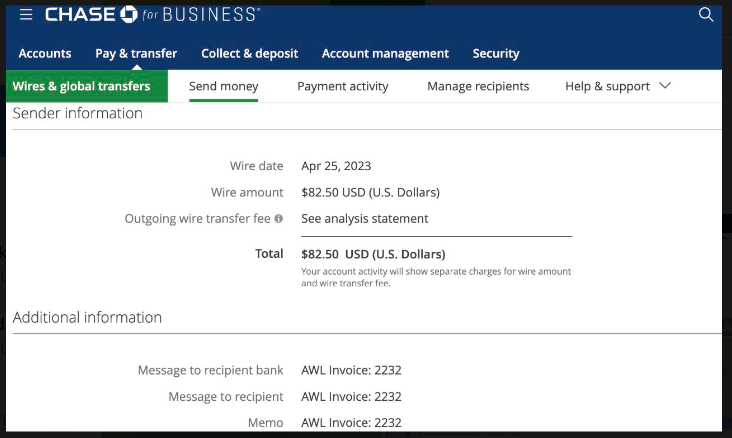Switch to the Manage recipients tab
The height and width of the screenshot is (438, 732).
478,86
